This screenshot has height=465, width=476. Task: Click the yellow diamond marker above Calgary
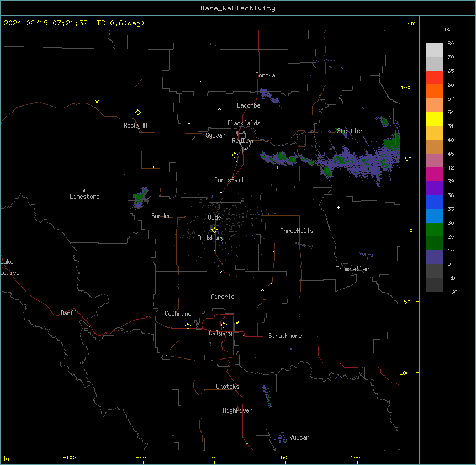coord(224,325)
